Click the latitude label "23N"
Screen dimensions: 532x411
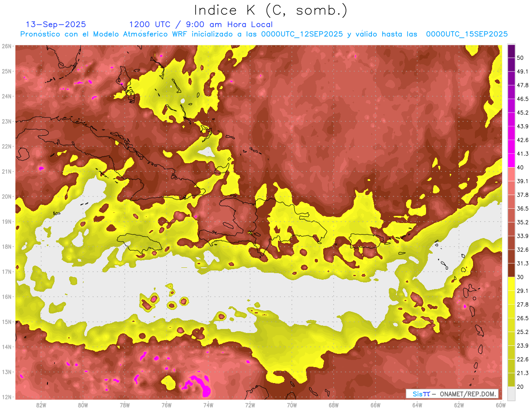click(x=6, y=121)
